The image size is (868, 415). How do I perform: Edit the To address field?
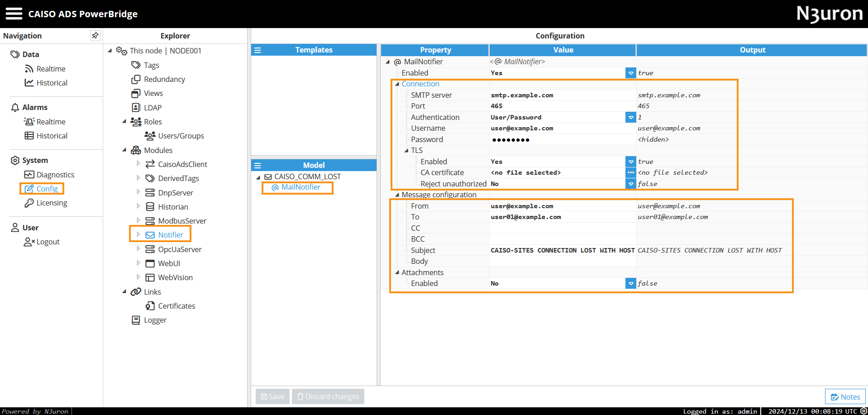(563, 217)
